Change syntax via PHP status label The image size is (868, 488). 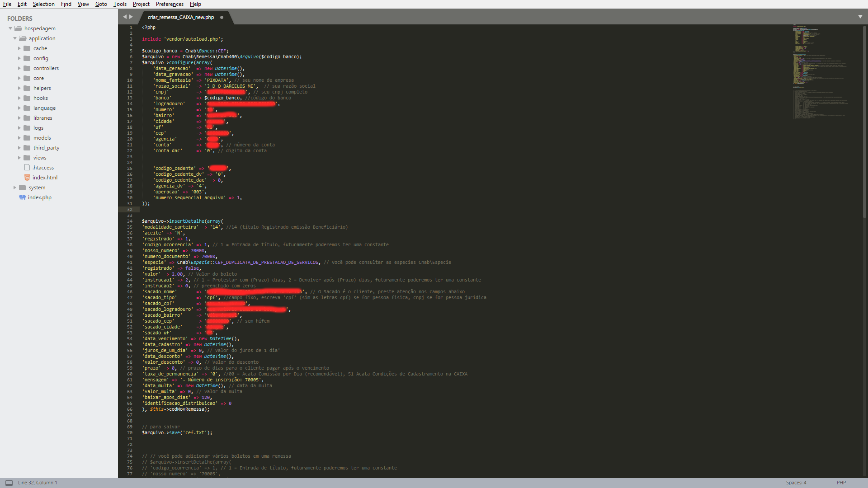click(x=841, y=483)
